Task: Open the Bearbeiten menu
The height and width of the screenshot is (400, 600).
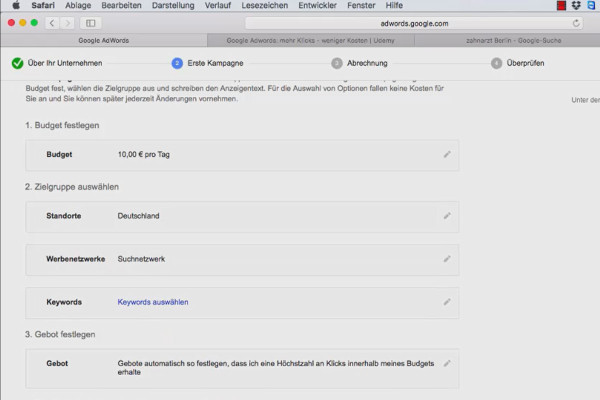Action: click(x=121, y=5)
